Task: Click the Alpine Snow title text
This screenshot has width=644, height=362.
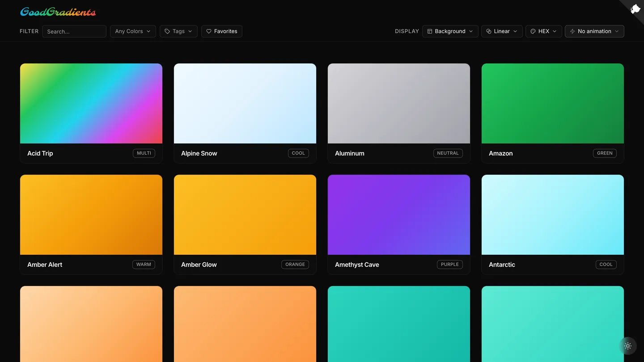Action: point(199,153)
